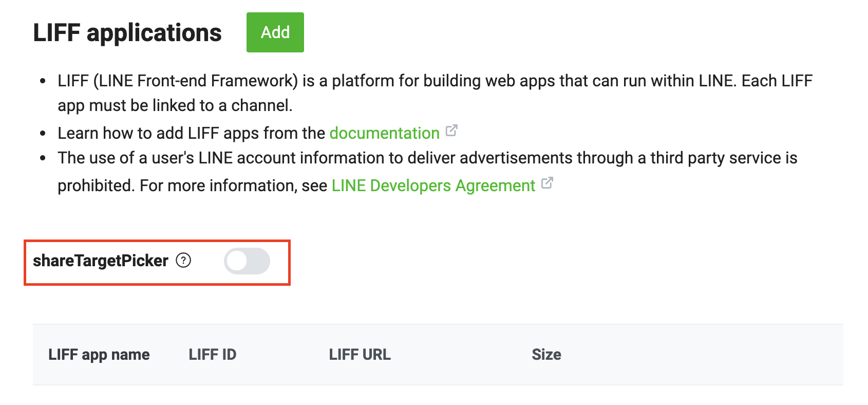Click the LIFF URL column header
Viewport: 868px width, 405px height.
(360, 355)
